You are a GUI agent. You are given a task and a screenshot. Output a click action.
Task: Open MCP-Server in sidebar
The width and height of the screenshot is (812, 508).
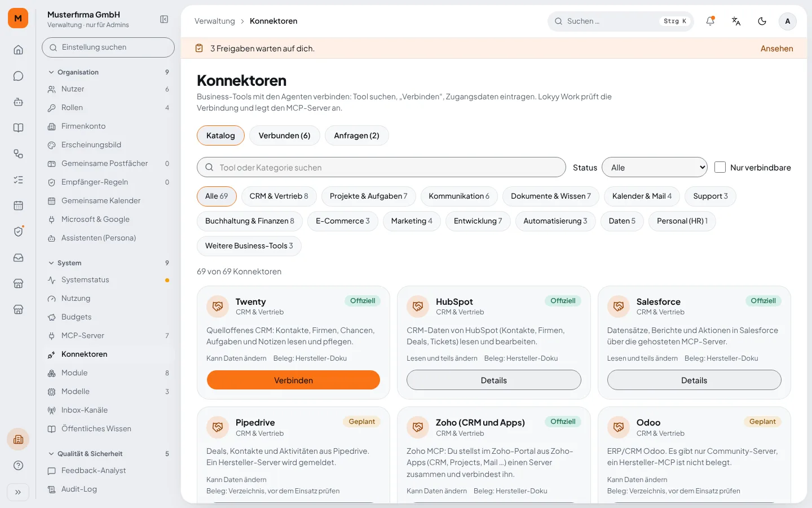(x=109, y=335)
